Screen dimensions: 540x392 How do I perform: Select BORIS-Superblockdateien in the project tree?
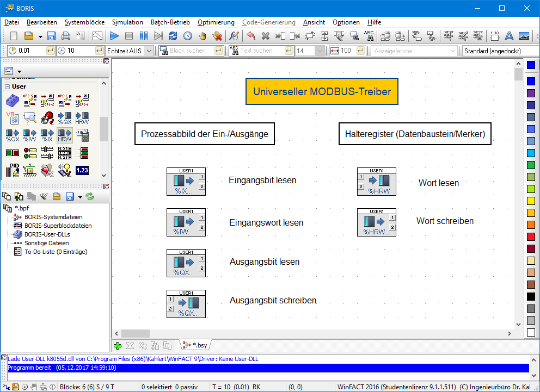pos(58,226)
